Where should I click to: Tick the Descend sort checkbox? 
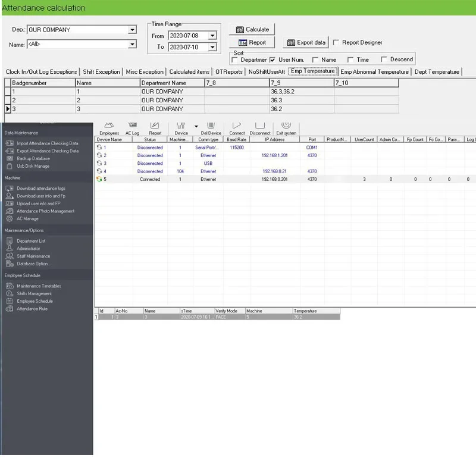tap(384, 59)
